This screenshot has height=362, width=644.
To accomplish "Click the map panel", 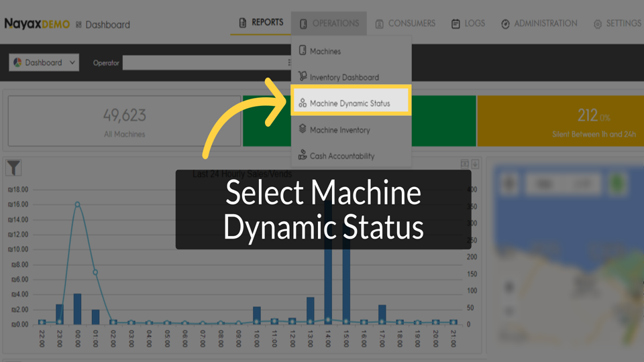I will click(568, 255).
